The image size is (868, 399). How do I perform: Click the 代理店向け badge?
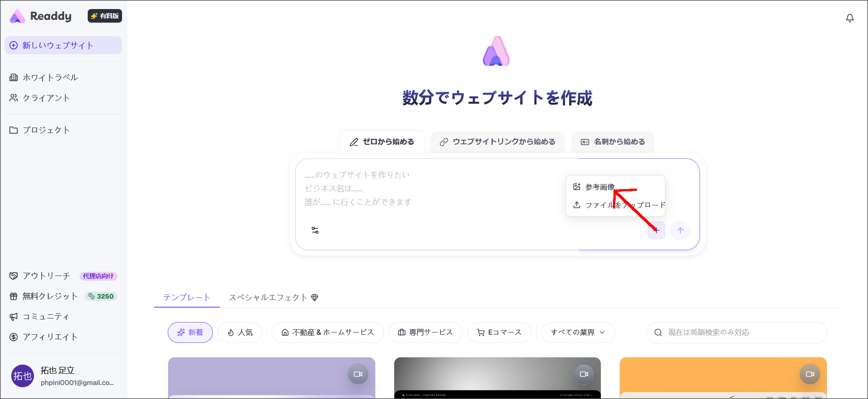(99, 276)
